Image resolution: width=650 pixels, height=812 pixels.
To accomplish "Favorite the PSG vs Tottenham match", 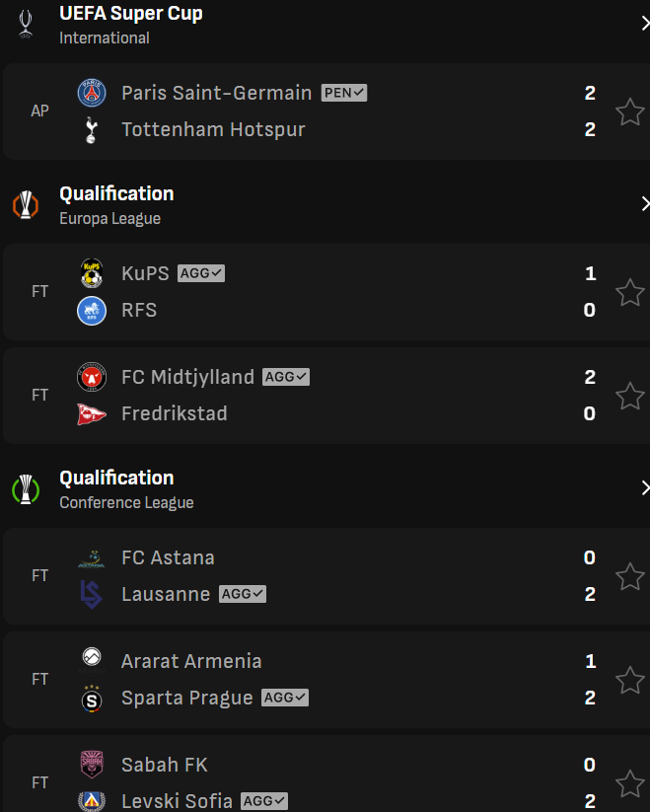I will (630, 111).
